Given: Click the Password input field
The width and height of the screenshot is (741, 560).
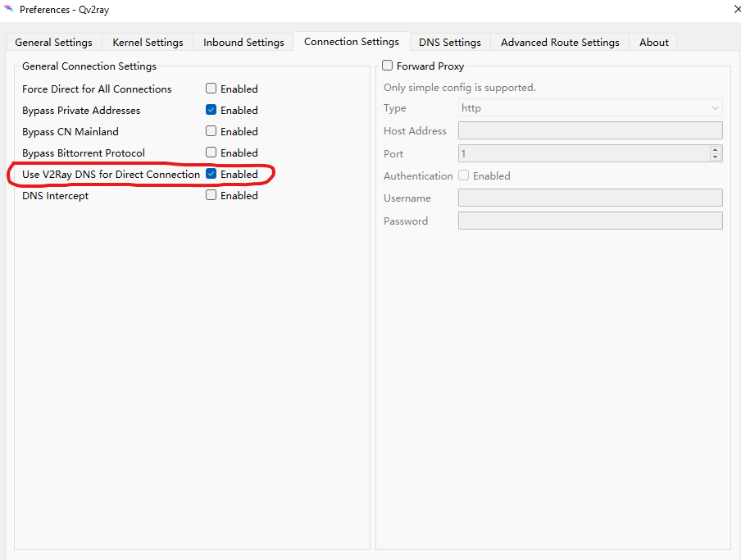Looking at the screenshot, I should [590, 221].
